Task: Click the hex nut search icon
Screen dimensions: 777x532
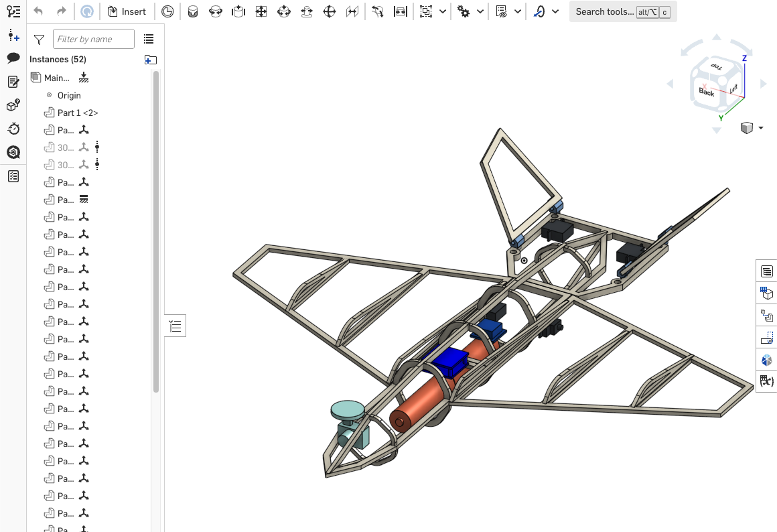Action: click(13, 152)
